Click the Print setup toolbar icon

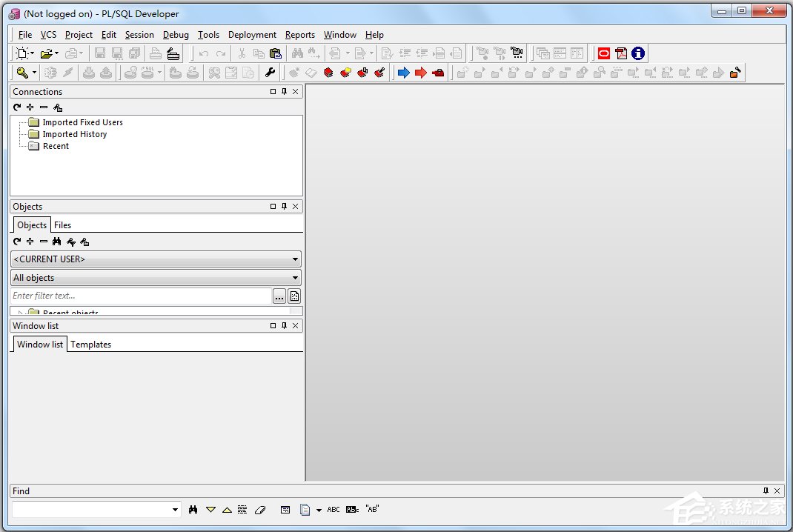(x=173, y=53)
